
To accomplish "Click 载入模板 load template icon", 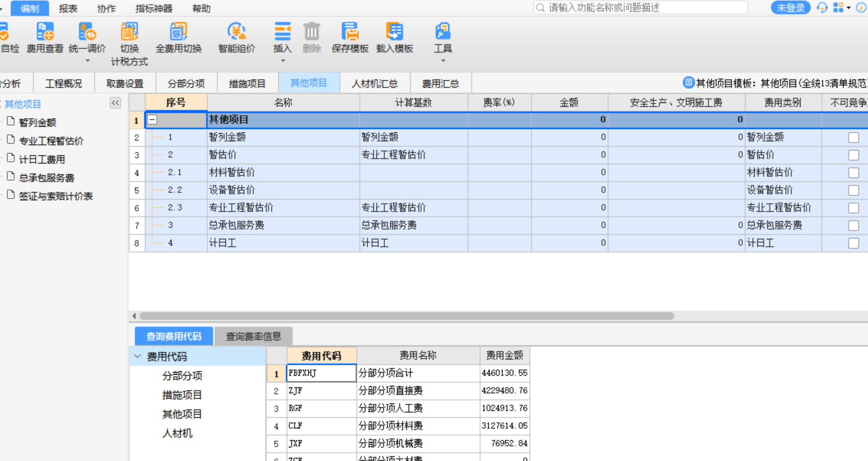I will [394, 32].
